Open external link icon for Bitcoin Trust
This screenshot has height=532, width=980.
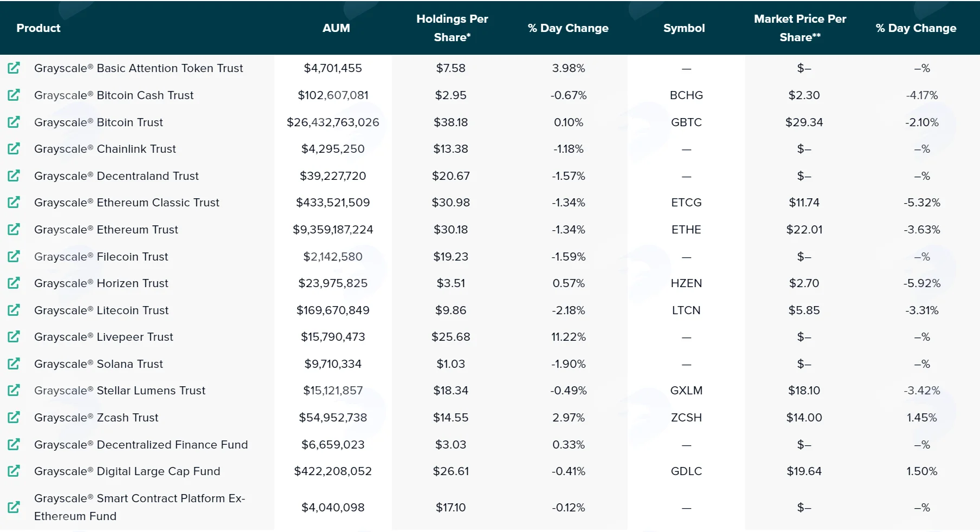click(14, 122)
